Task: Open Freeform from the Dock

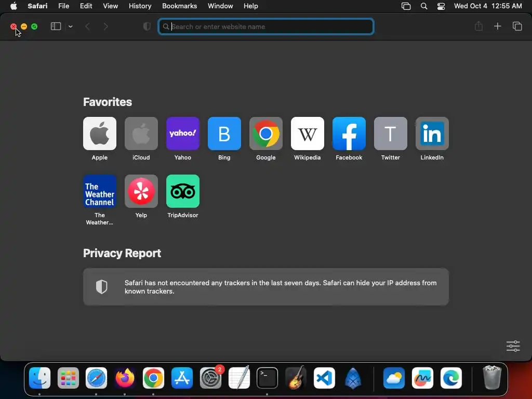Action: coord(422,378)
